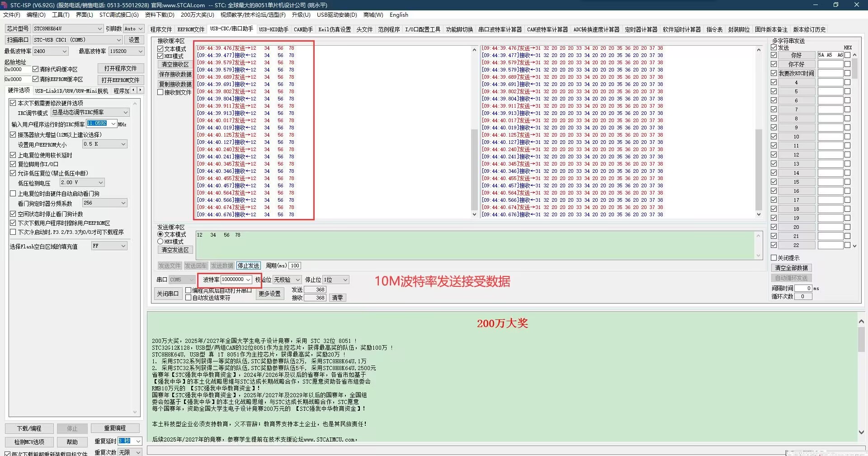
Task: Open the 串口波特率计算器 tab
Action: [500, 29]
